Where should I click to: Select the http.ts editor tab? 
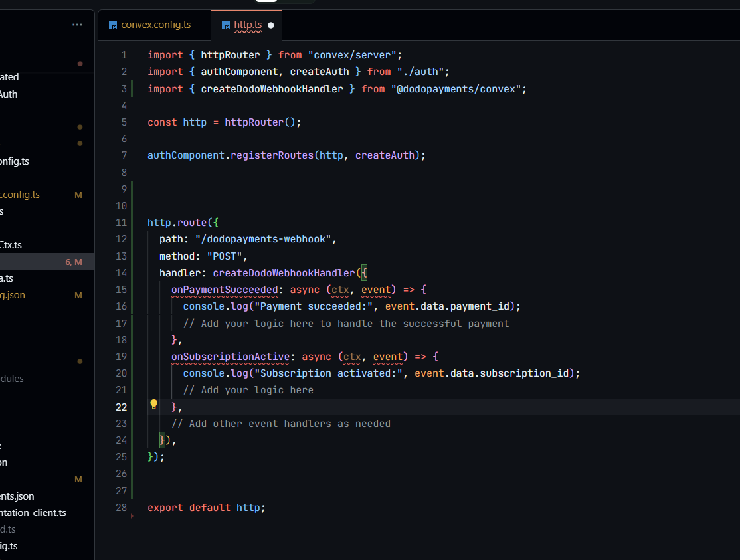[x=248, y=25]
